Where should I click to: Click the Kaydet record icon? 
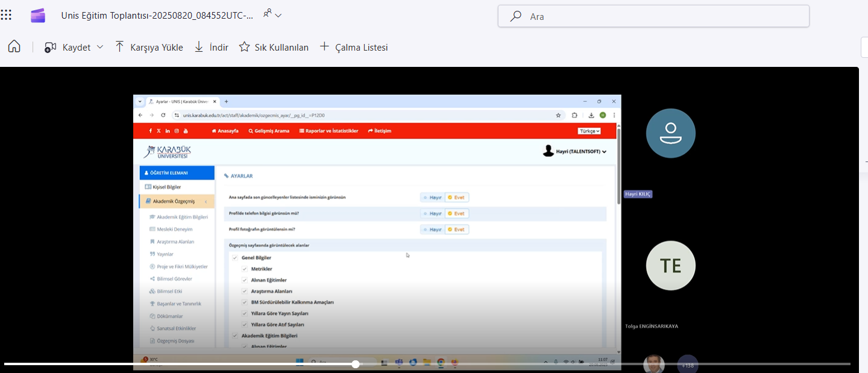click(51, 47)
